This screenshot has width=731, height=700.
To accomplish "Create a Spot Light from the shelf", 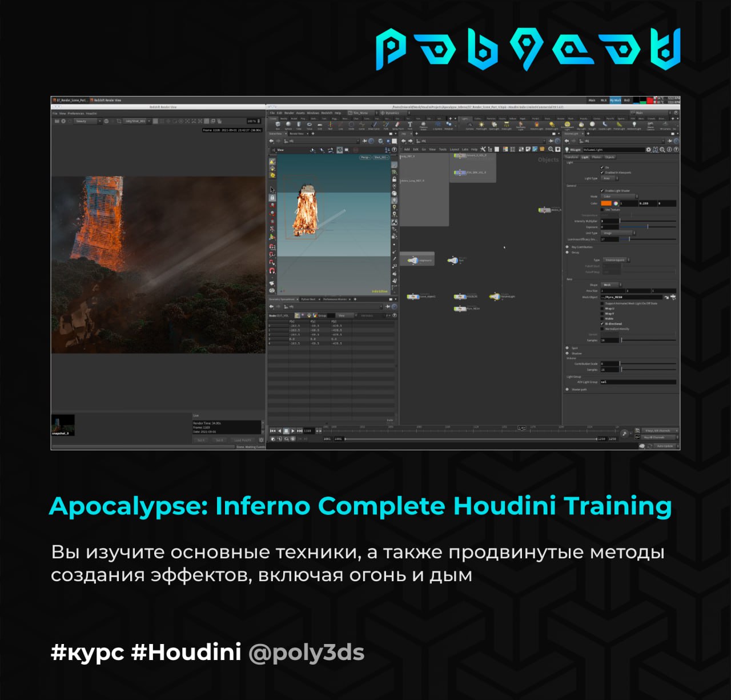I will [x=494, y=126].
